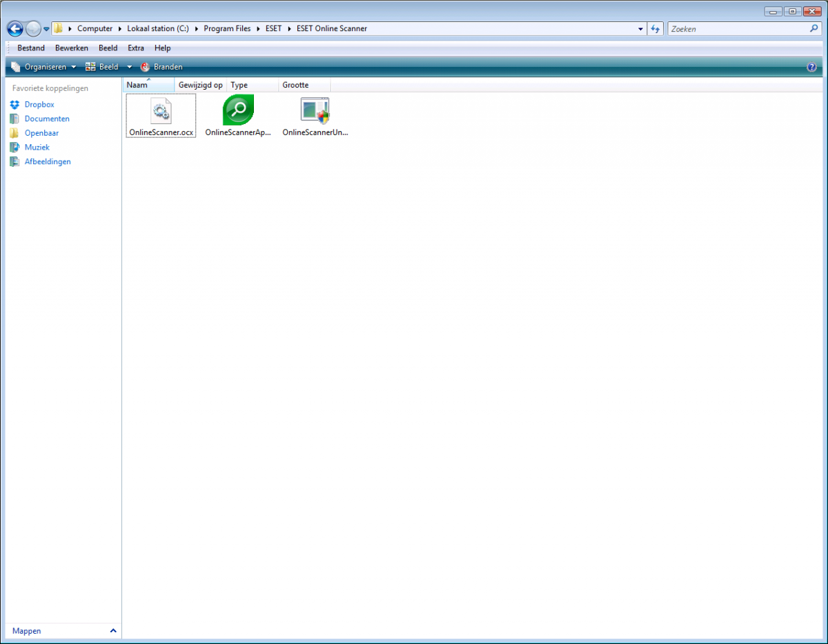The width and height of the screenshot is (828, 644).
Task: Expand the Mappen folders pane
Action: (63, 631)
